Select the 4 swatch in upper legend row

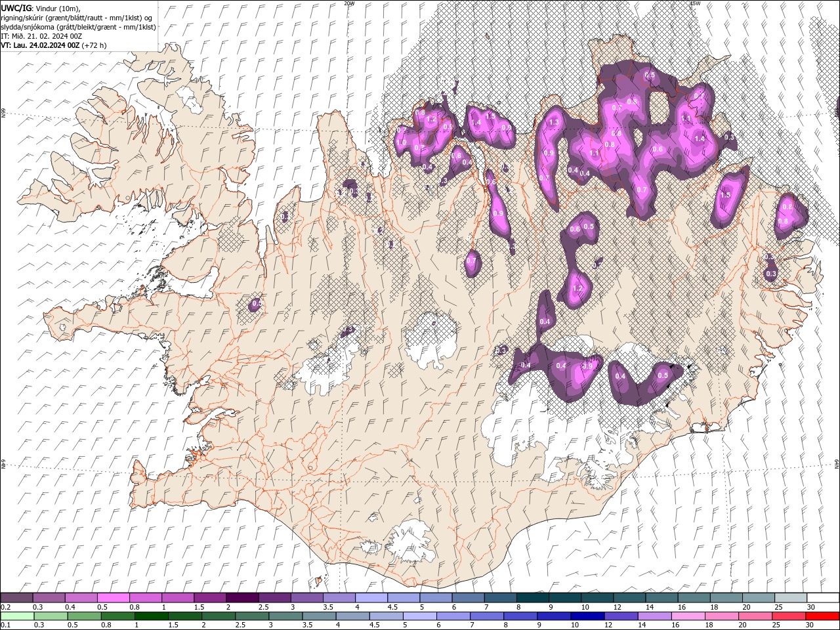pyautogui.click(x=371, y=598)
